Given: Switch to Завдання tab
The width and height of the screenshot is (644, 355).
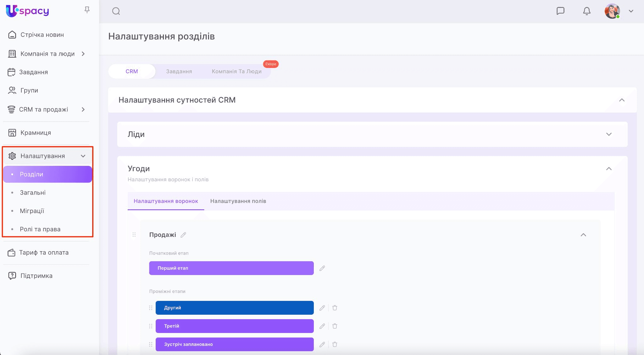Looking at the screenshot, I should click(179, 71).
